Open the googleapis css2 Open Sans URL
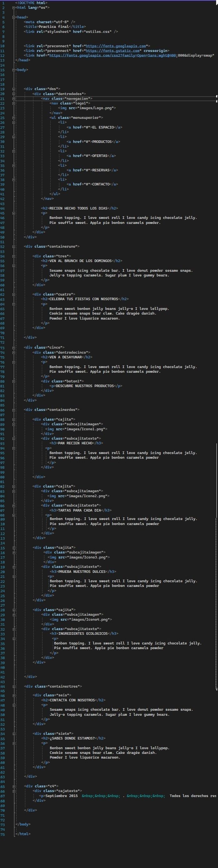The height and width of the screenshot is (868, 218). [112, 55]
